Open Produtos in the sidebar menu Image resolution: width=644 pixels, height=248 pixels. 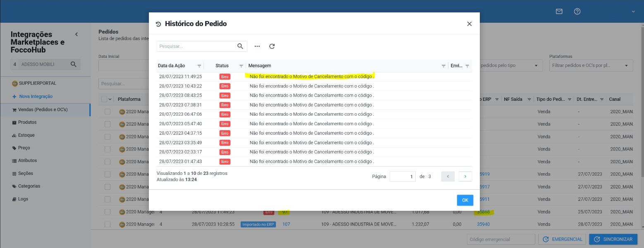(27, 122)
